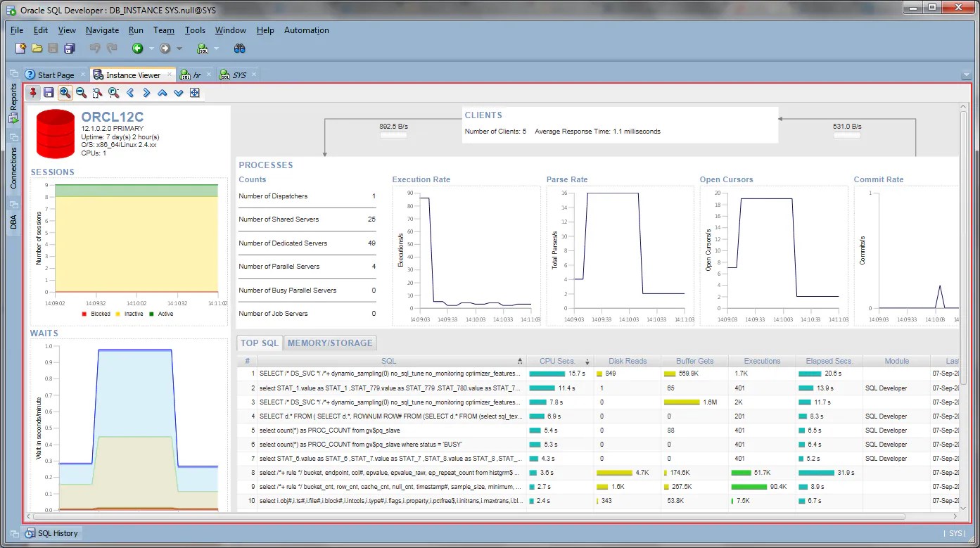980x548 pixels.
Task: Click the pan right arrow icon
Action: (x=146, y=93)
